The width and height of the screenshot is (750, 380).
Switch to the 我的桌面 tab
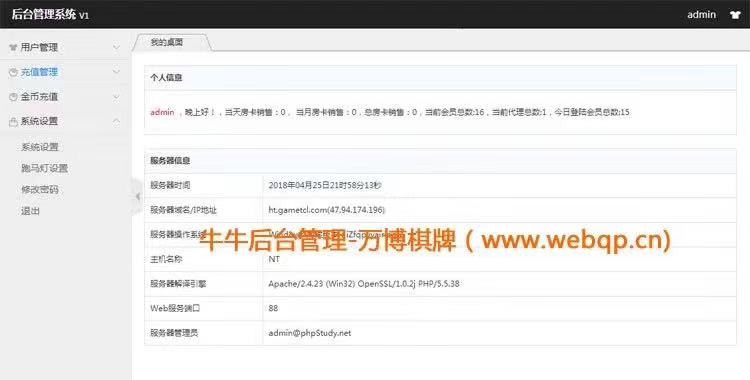pos(167,42)
